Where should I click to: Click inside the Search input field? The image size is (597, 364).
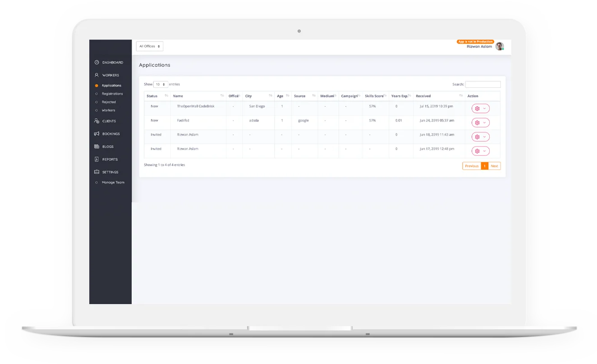tap(482, 84)
